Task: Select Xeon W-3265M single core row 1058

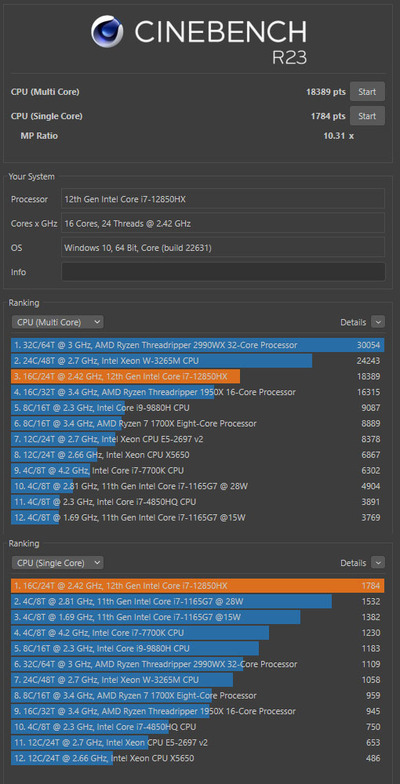Action: pyautogui.click(x=198, y=680)
